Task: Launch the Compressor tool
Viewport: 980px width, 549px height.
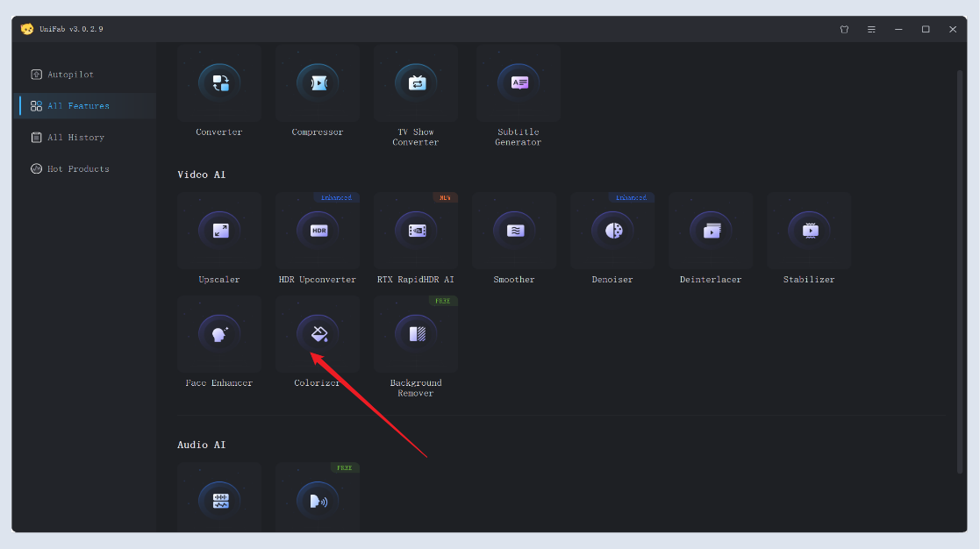Action: tap(318, 83)
